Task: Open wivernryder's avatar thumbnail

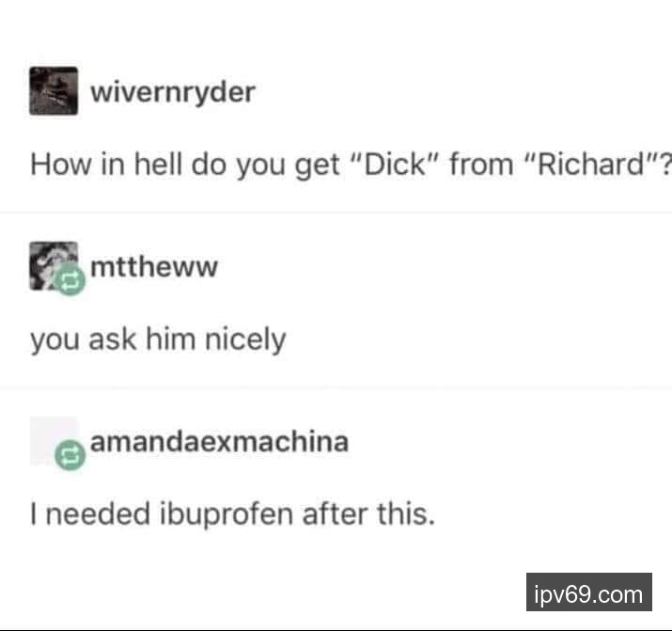Action: pos(54,91)
